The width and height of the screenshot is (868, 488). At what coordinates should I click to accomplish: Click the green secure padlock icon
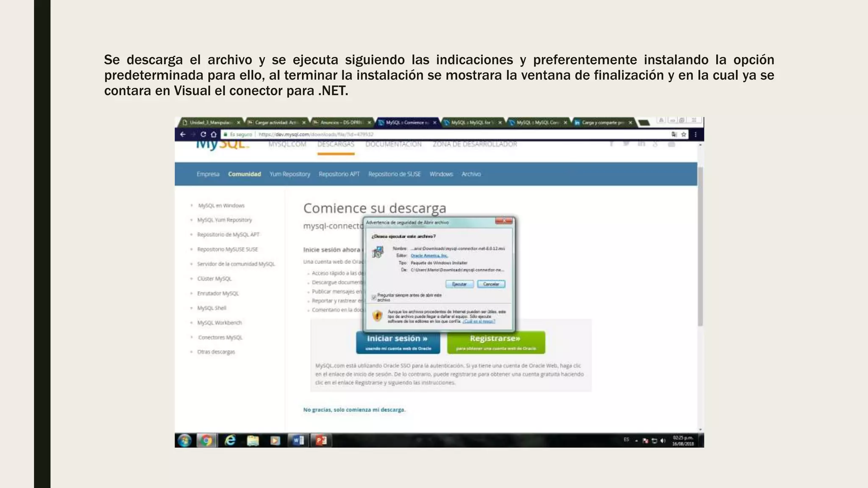pyautogui.click(x=226, y=134)
